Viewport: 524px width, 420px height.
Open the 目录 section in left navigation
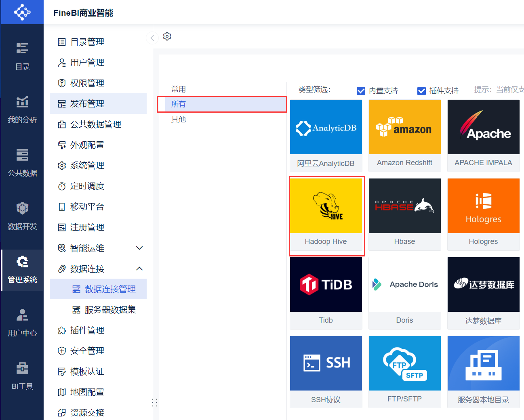(22, 56)
